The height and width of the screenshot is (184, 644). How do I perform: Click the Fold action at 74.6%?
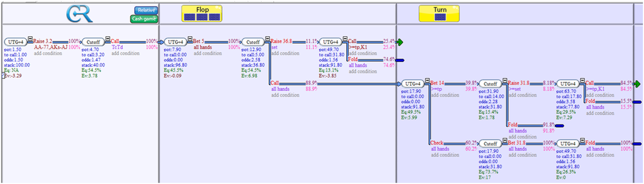[x=353, y=60]
